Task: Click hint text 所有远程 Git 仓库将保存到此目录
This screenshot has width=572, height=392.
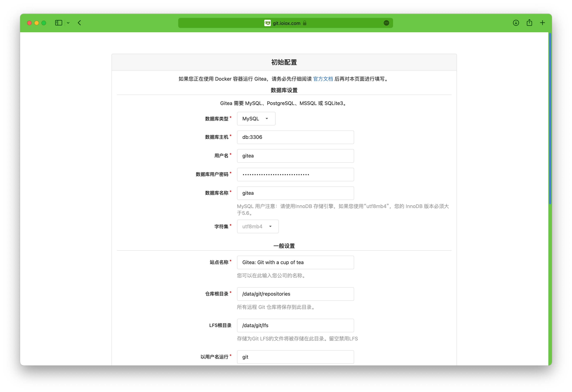Action: (x=276, y=307)
